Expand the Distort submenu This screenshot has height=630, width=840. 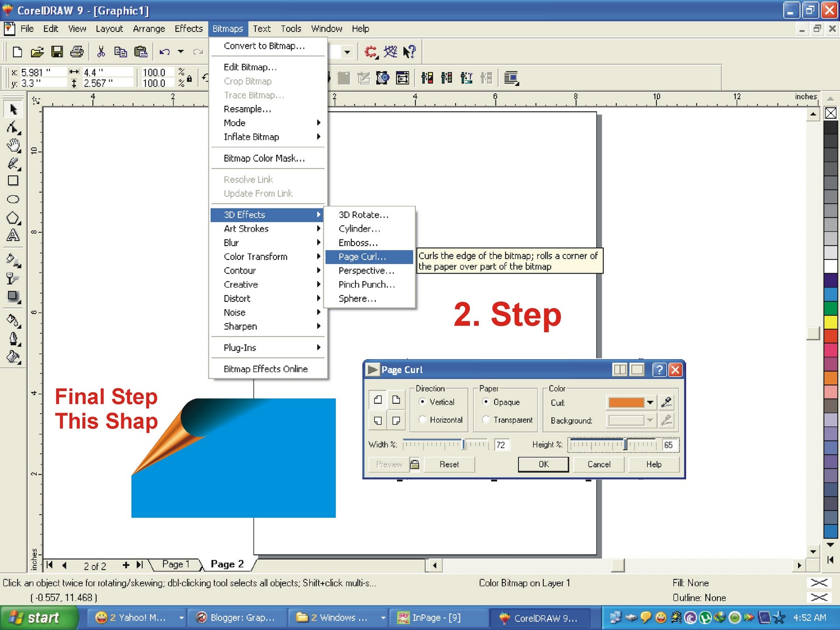(x=268, y=298)
